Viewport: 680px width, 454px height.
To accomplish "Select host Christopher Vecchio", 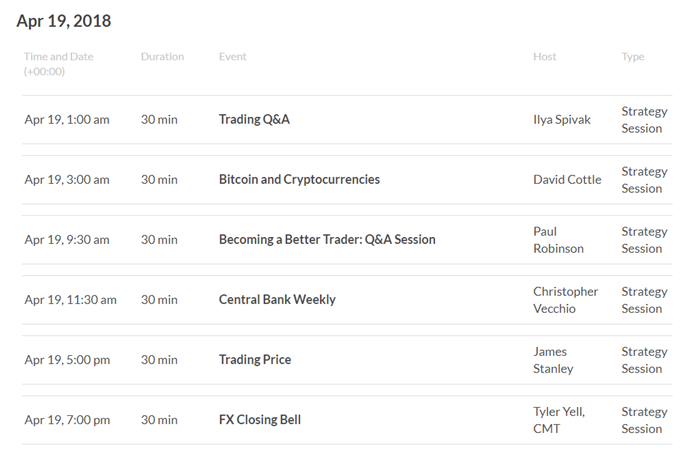I will coord(566,300).
